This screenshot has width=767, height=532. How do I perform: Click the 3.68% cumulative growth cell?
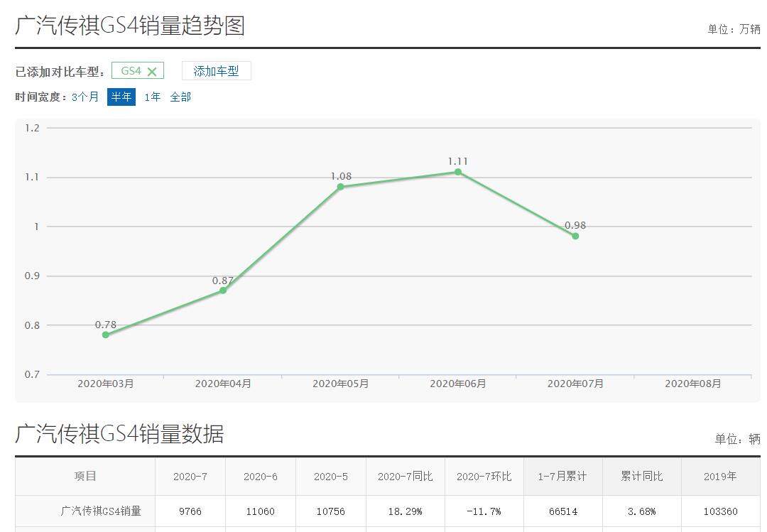click(x=642, y=511)
